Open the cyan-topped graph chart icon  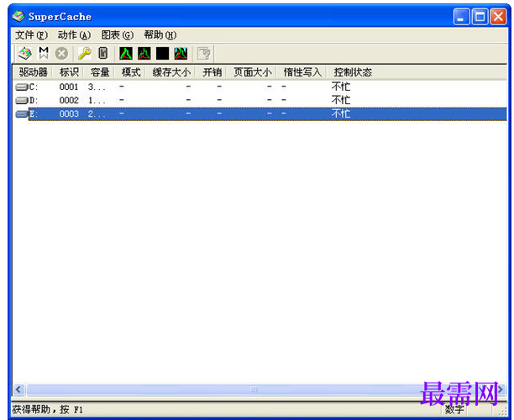pyautogui.click(x=181, y=54)
